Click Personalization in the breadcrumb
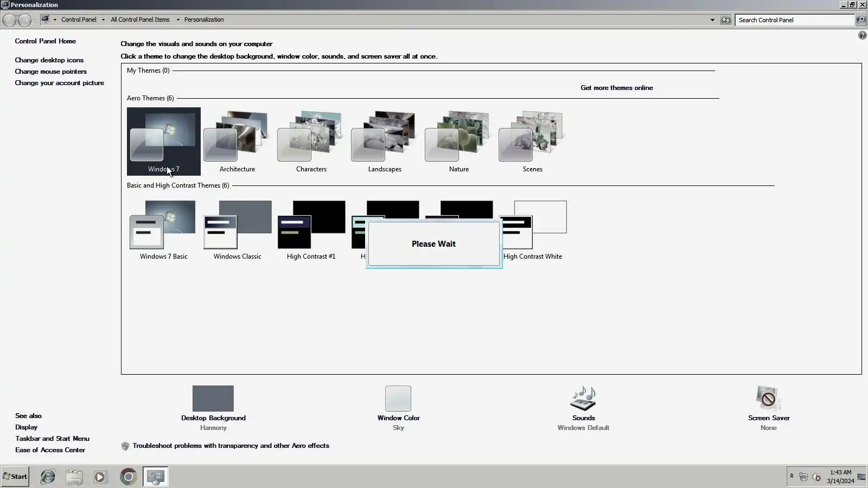Image resolution: width=868 pixels, height=488 pixels. point(204,20)
